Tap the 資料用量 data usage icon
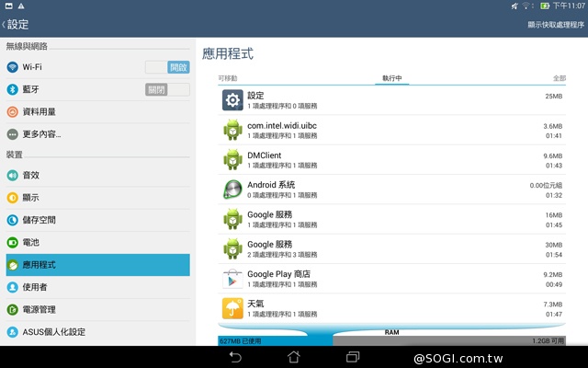This screenshot has width=588, height=368. tap(12, 112)
